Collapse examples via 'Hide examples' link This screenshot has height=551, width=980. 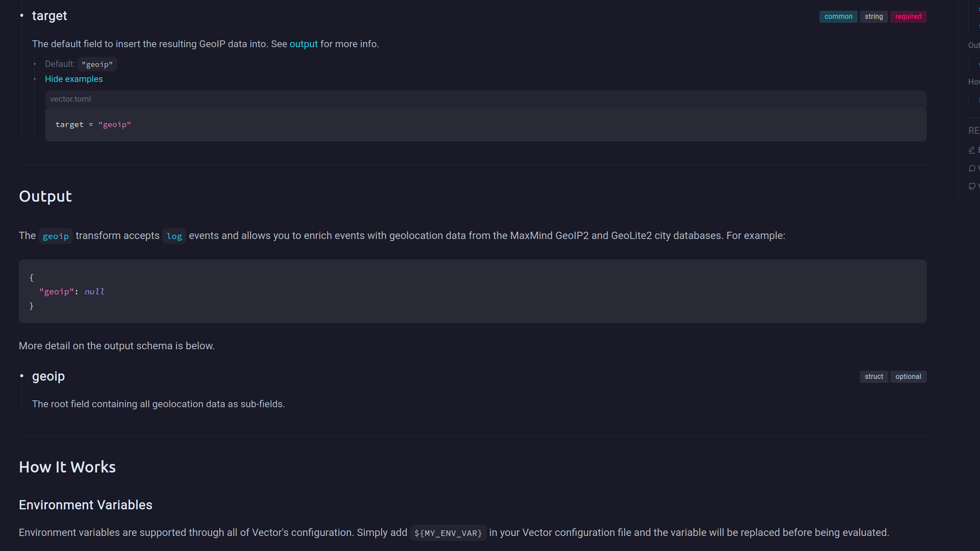(74, 79)
